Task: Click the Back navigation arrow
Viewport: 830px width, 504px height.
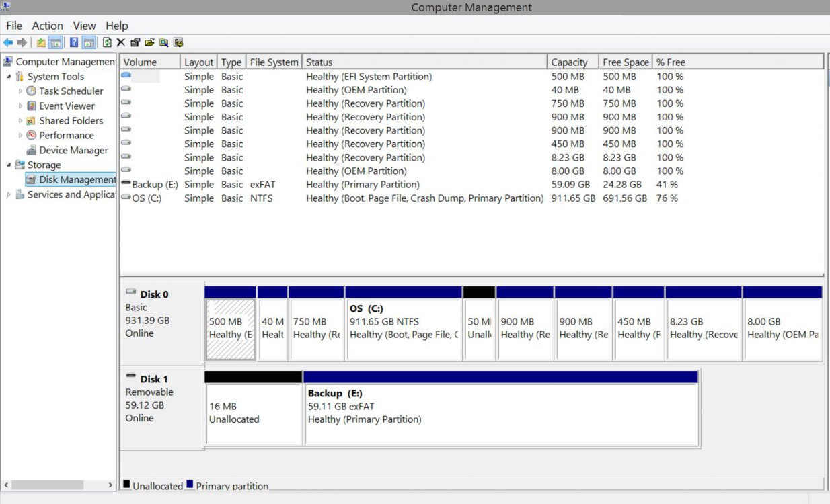Action: click(8, 42)
